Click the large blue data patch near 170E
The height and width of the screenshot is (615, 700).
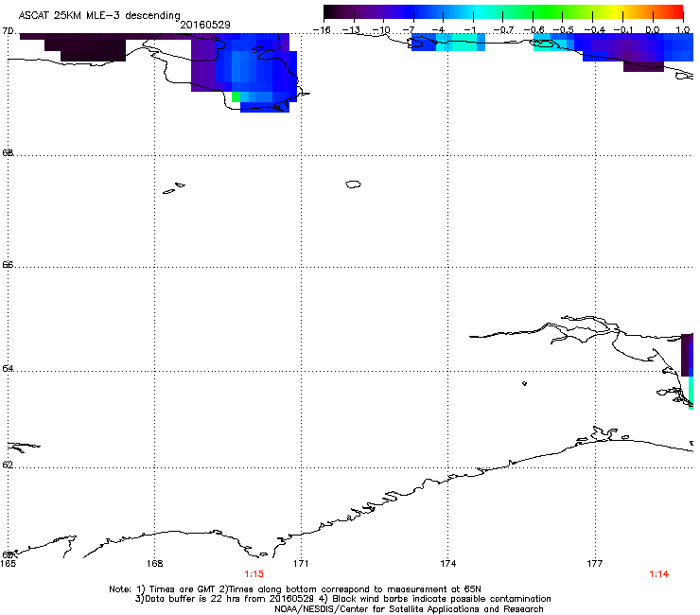pyautogui.click(x=256, y=72)
